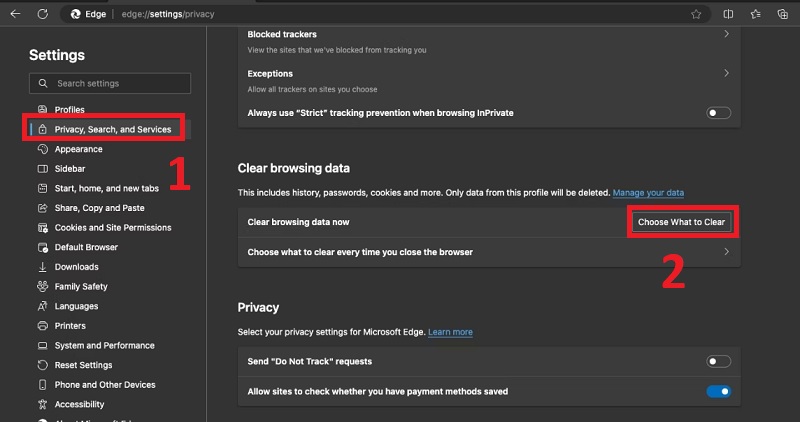Expand the Exceptions row chevron
800x422 pixels.
[725, 73]
